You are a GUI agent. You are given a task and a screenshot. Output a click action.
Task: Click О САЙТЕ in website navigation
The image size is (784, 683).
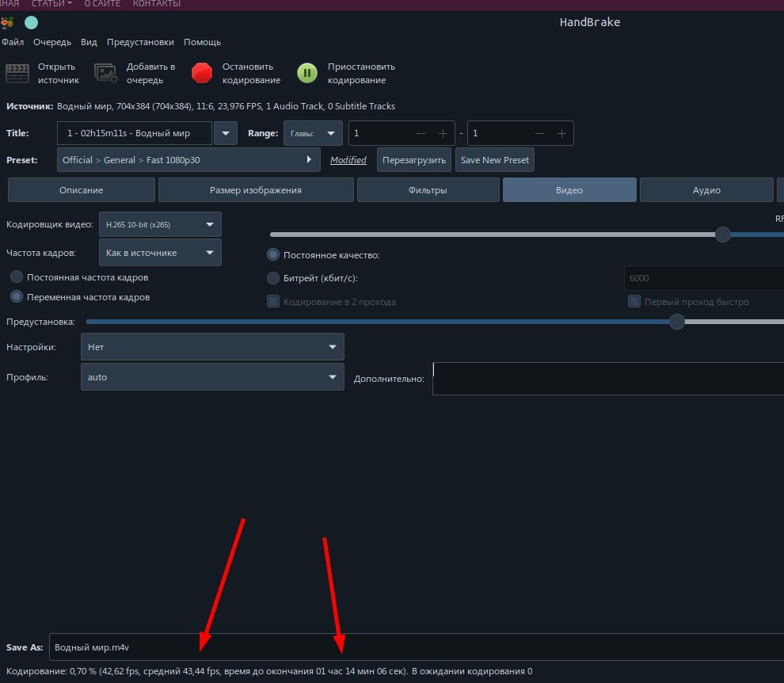click(102, 3)
